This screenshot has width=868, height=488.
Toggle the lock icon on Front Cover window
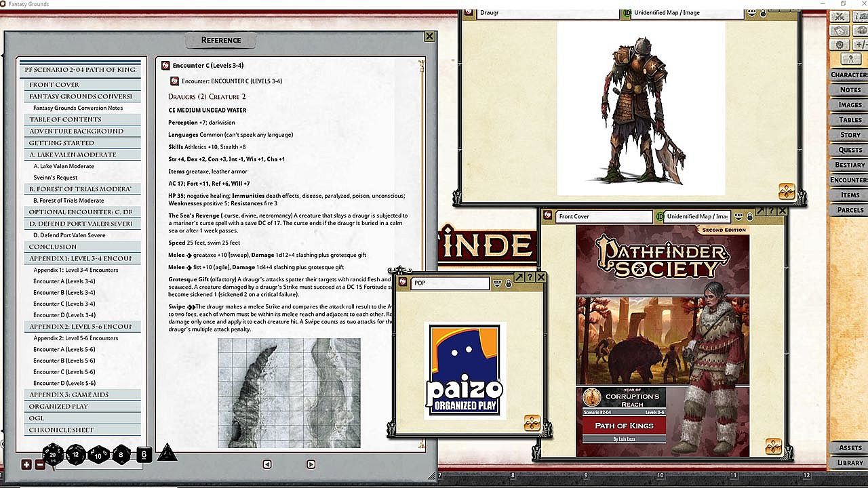coord(749,217)
